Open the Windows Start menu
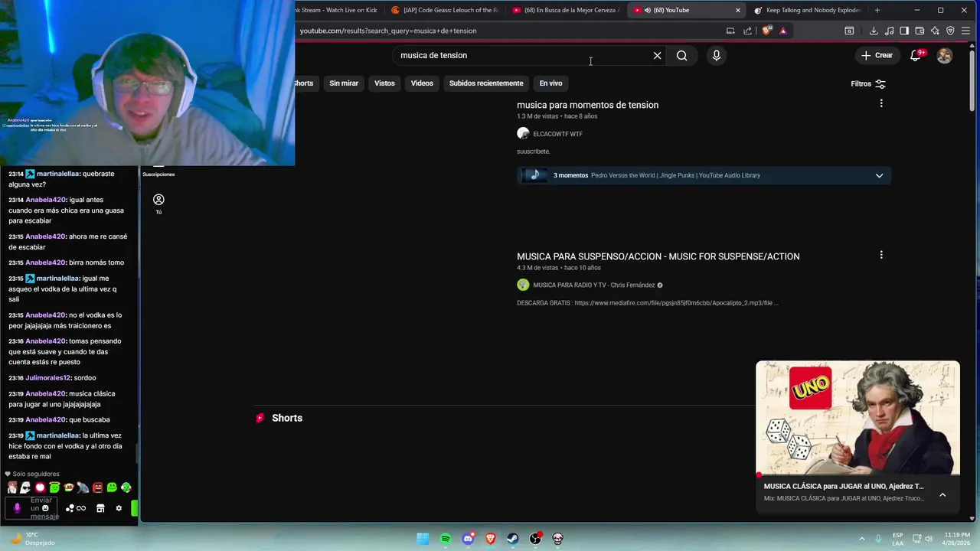This screenshot has width=980, height=551. click(x=423, y=539)
